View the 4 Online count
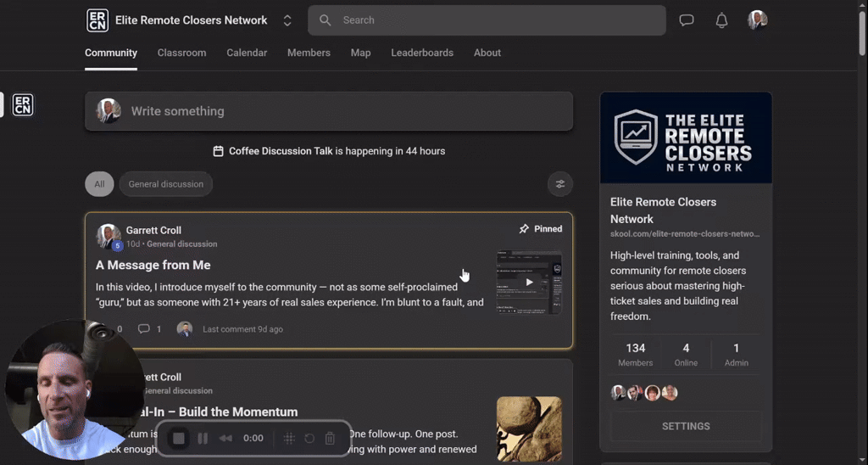This screenshot has height=465, width=868. (x=686, y=355)
